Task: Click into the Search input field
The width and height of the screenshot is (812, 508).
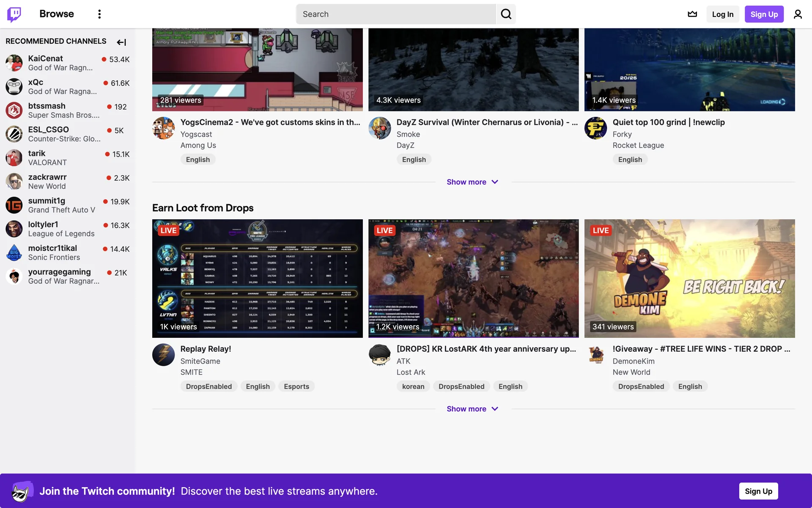Action: pos(396,14)
